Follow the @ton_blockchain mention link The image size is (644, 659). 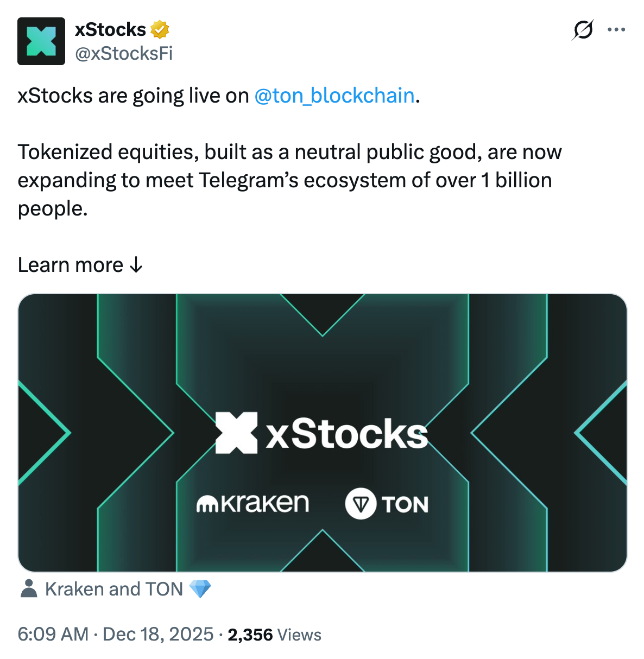(x=334, y=96)
